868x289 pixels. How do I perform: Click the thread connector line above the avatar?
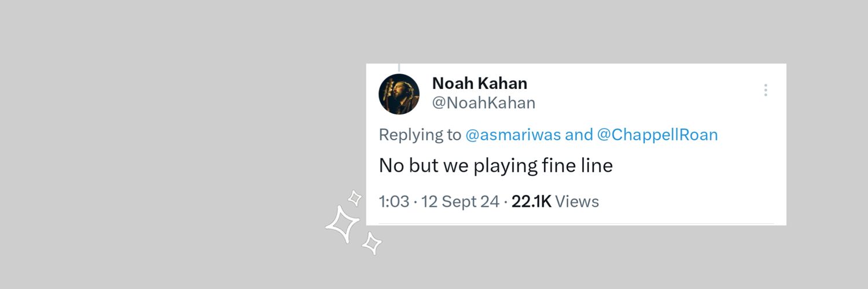[399, 68]
